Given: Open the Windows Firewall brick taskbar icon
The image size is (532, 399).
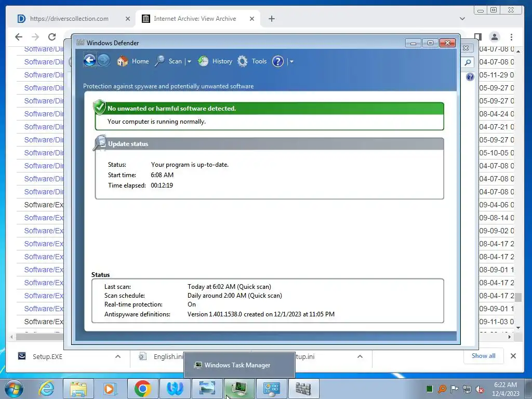Looking at the screenshot, I should coord(303,389).
